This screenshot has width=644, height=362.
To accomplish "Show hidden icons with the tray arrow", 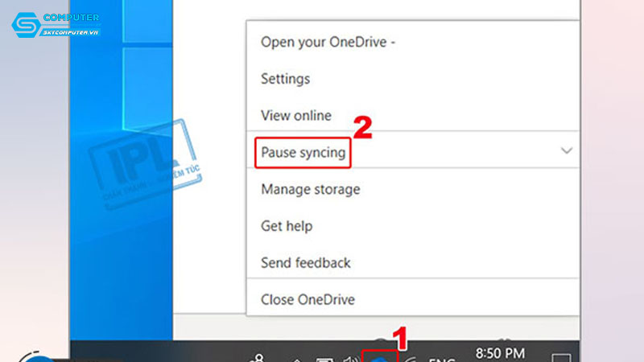I will click(x=295, y=356).
